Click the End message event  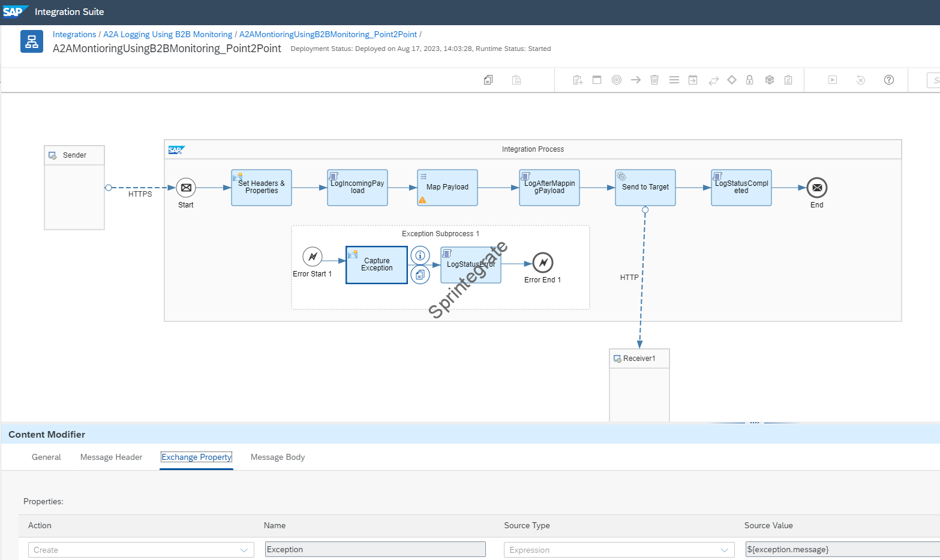pyautogui.click(x=817, y=188)
